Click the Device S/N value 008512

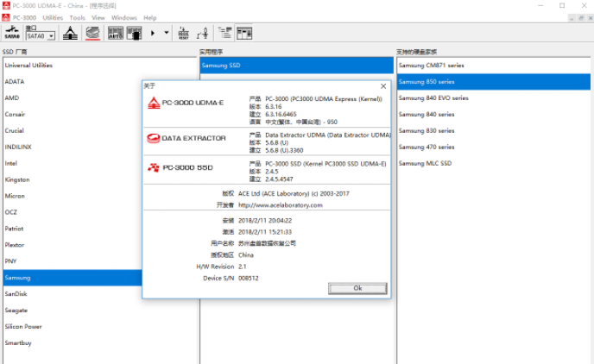point(249,278)
